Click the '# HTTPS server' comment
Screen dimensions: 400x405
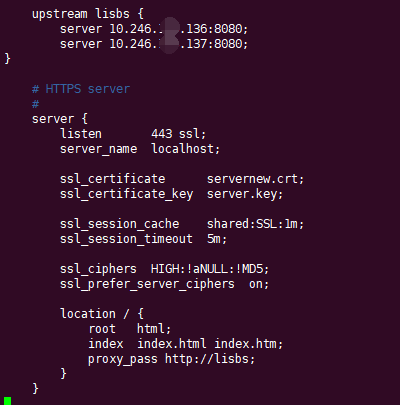tap(81, 89)
